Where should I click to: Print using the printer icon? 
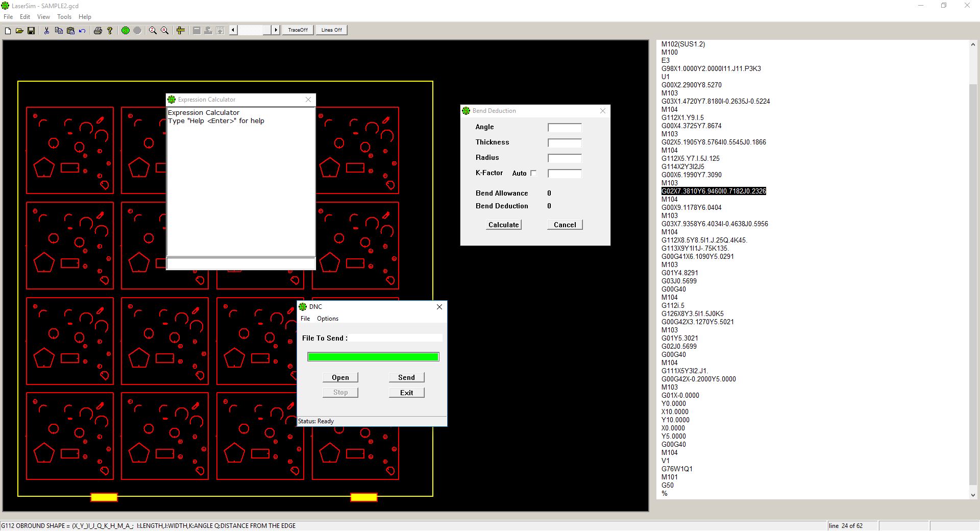98,31
